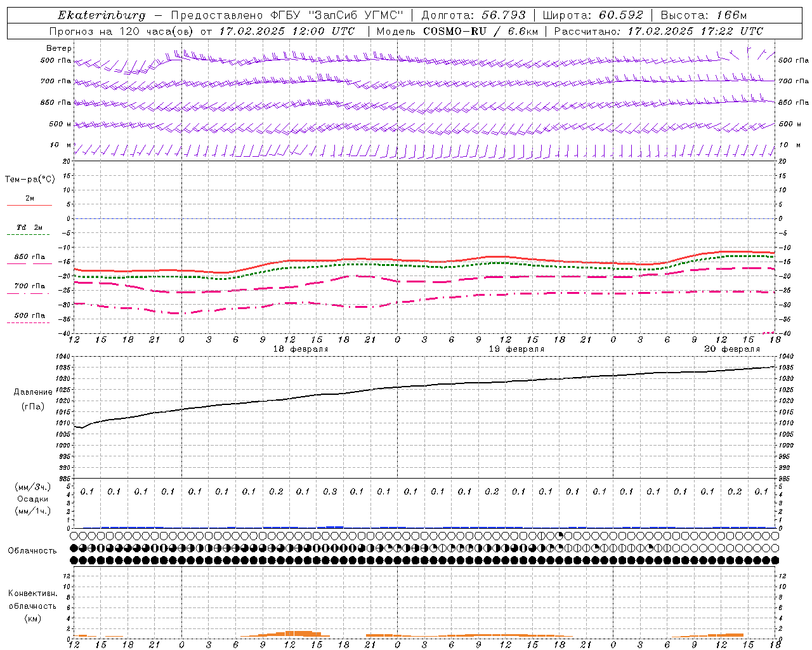812x650 pixels.
Task: Click the "19 февраля" date label
Action: (x=516, y=349)
